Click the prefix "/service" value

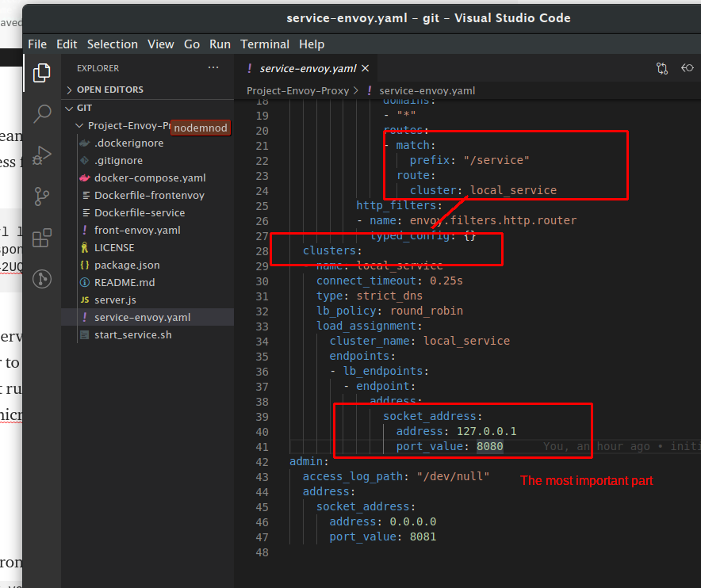click(496, 160)
